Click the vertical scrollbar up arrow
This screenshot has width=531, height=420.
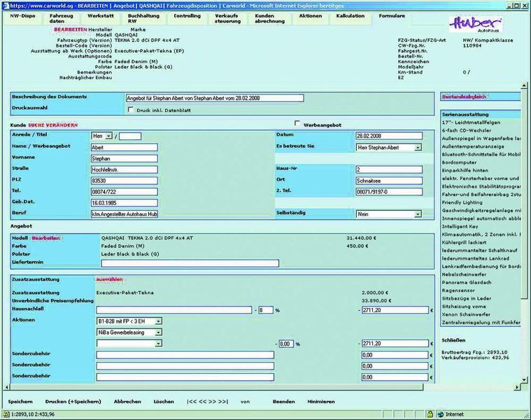point(524,85)
